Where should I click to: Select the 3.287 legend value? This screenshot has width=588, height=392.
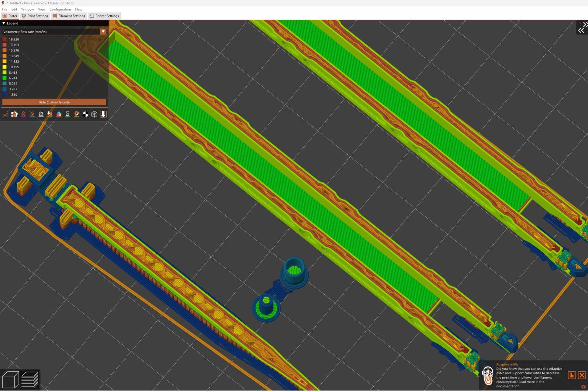[x=13, y=89]
